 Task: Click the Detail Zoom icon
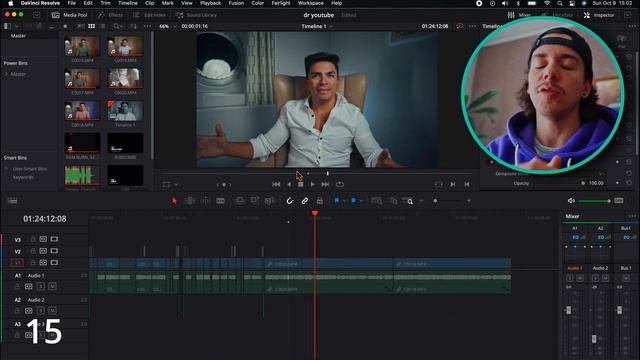click(x=393, y=201)
